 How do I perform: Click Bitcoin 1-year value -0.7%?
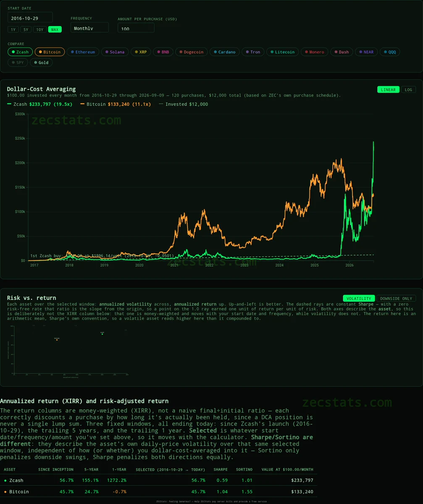119,491
